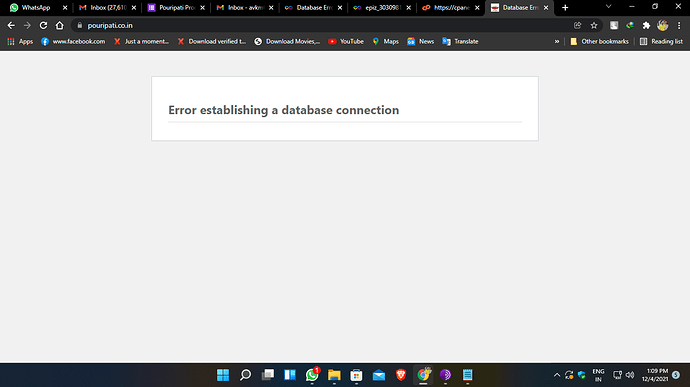This screenshot has width=690, height=387.
Task: Open File Explorer from the taskbar
Action: point(334,375)
